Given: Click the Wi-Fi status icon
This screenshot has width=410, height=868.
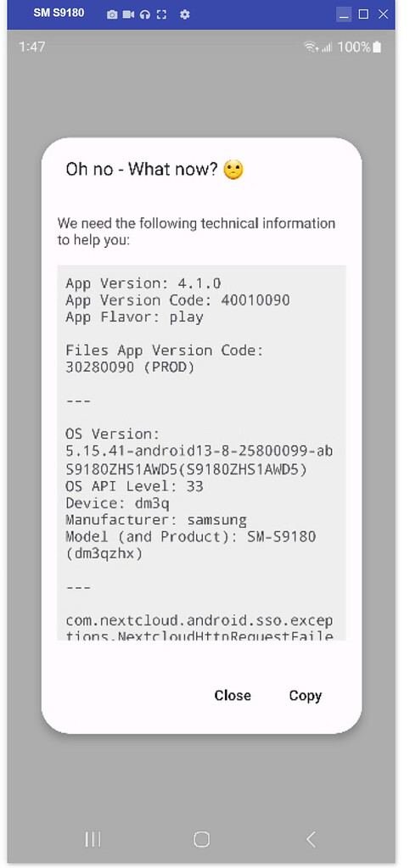Looking at the screenshot, I should click(311, 48).
